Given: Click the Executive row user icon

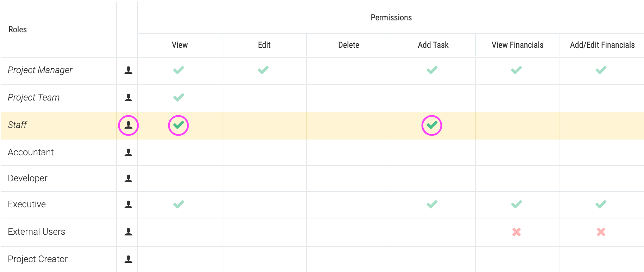Looking at the screenshot, I should (128, 205).
